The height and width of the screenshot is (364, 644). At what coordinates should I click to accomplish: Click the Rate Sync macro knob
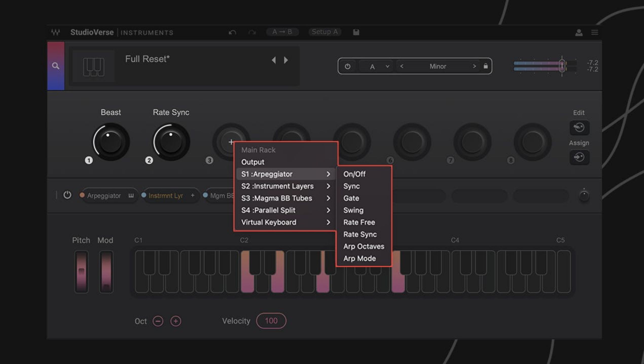pyautogui.click(x=171, y=142)
